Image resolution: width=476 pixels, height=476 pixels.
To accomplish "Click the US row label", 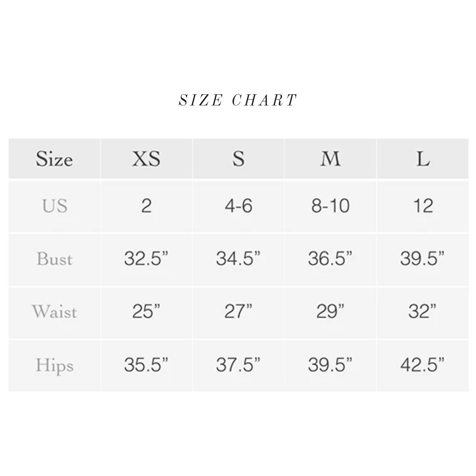I will pos(54,206).
